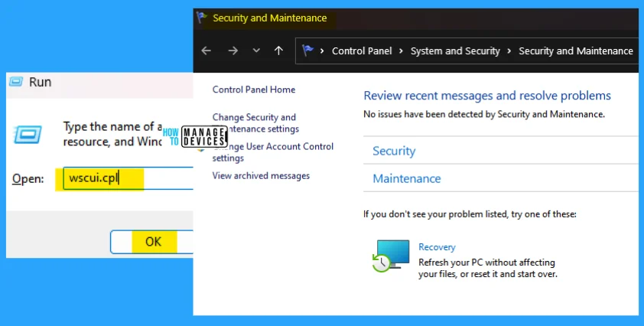This screenshot has width=644, height=326.
Task: Expand the chevron after Control Panel breadcrumb
Action: [x=401, y=51]
